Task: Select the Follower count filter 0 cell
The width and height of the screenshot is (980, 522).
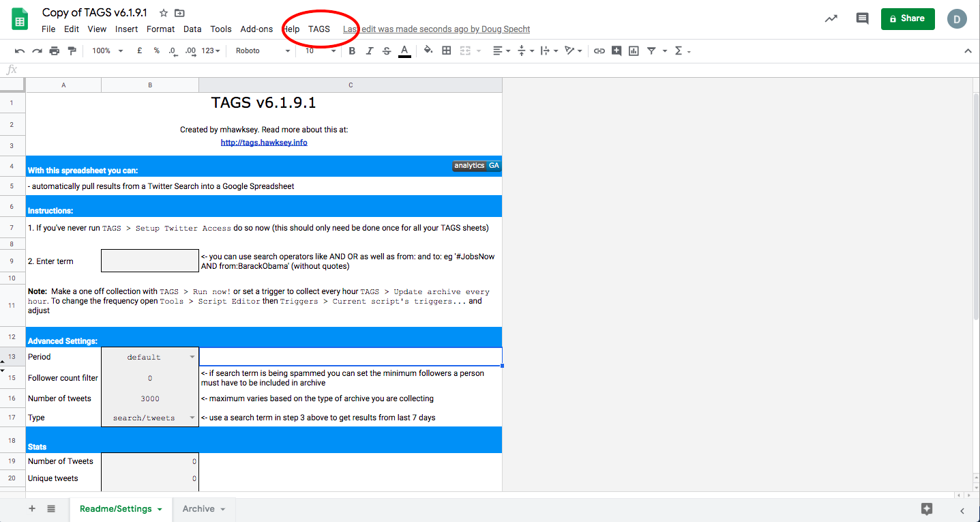Action: click(150, 378)
